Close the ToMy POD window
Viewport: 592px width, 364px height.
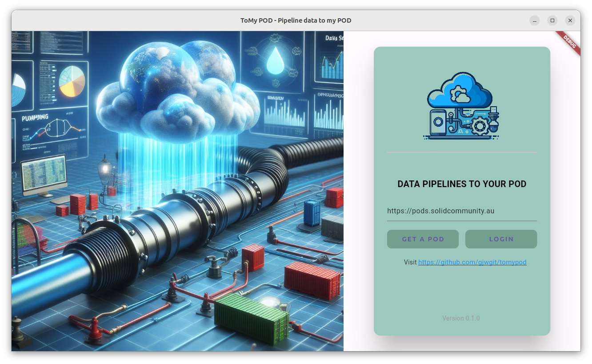pyautogui.click(x=570, y=20)
